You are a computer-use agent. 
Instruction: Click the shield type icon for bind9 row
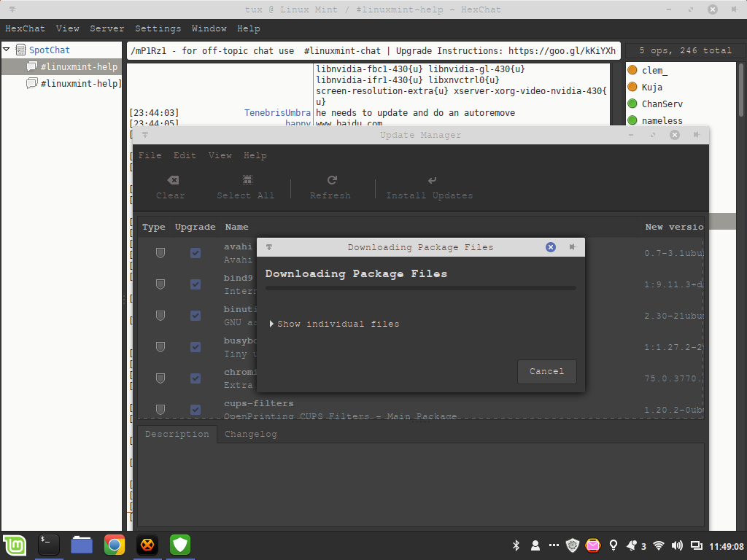click(160, 284)
